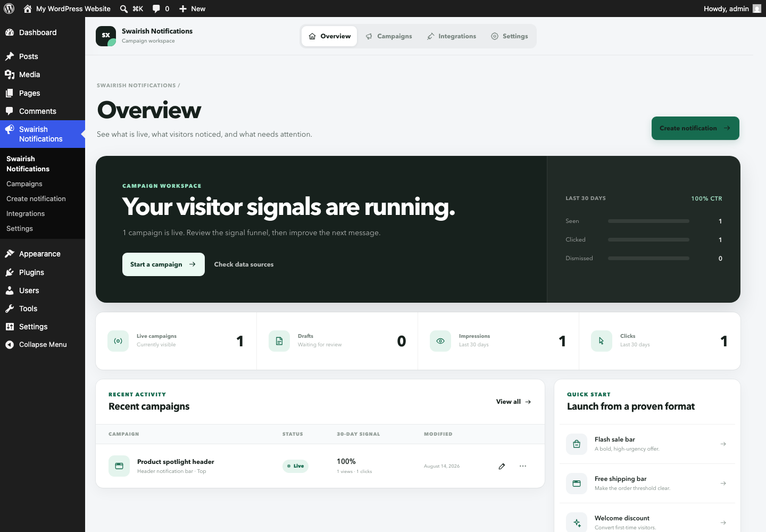Image resolution: width=766 pixels, height=532 pixels.
Task: Click the Seen progress bar
Action: [648, 221]
